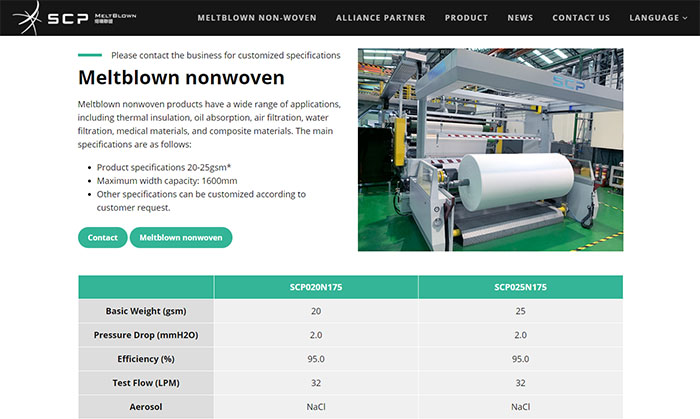Click the Test Flow (LPM) row label
This screenshot has height=419, width=700.
tap(146, 383)
